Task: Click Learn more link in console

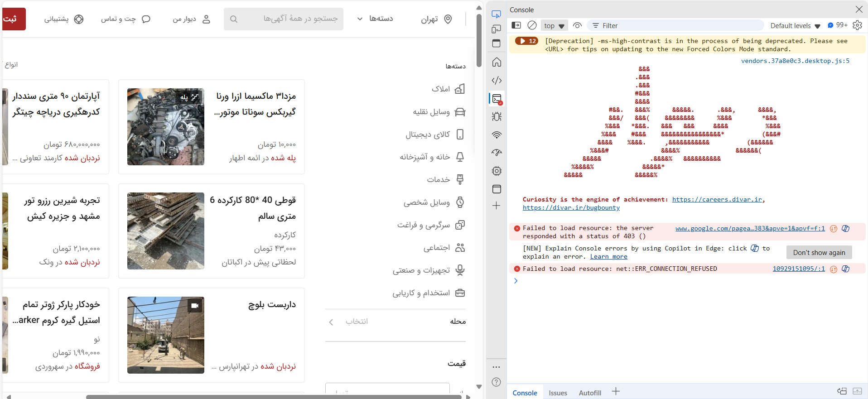Action: (608, 256)
